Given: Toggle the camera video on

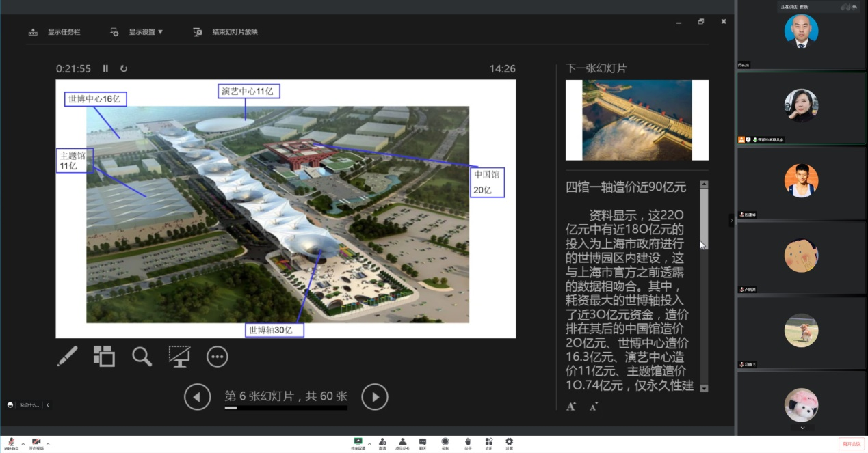Looking at the screenshot, I should click(x=36, y=443).
